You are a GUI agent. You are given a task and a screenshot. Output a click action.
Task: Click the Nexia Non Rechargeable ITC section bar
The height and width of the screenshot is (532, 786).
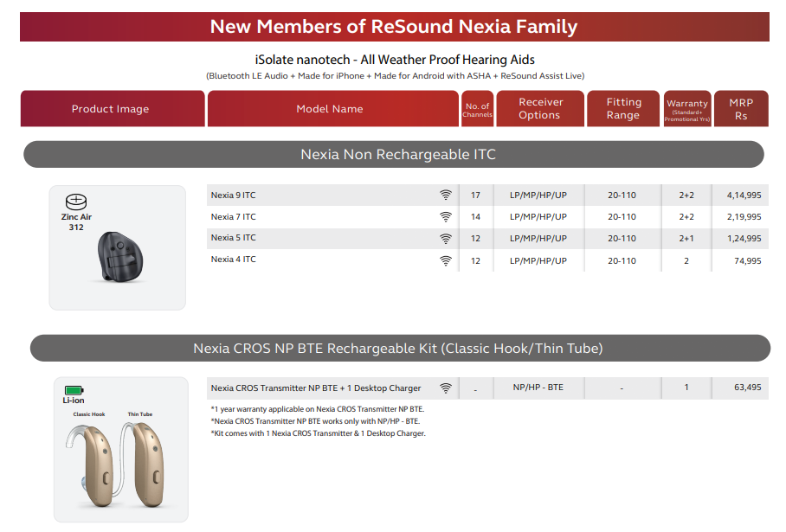click(x=394, y=154)
